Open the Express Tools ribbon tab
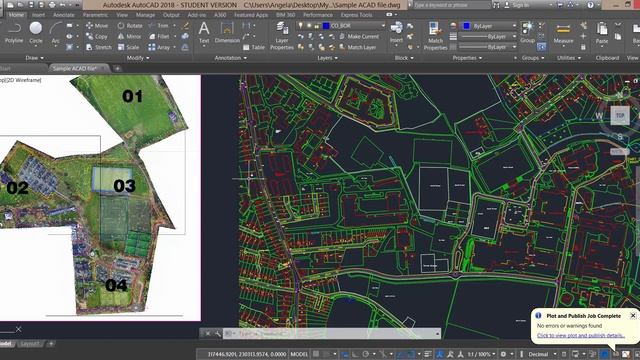This screenshot has width=640, height=360. pyautogui.click(x=356, y=15)
